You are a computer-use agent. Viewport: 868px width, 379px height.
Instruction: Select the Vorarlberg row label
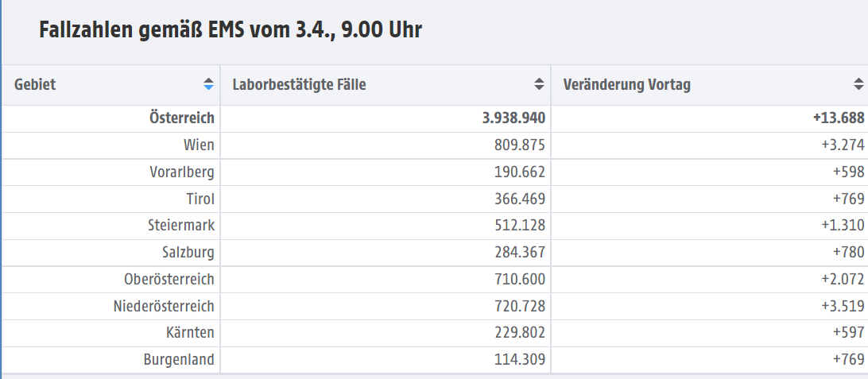coord(181,172)
